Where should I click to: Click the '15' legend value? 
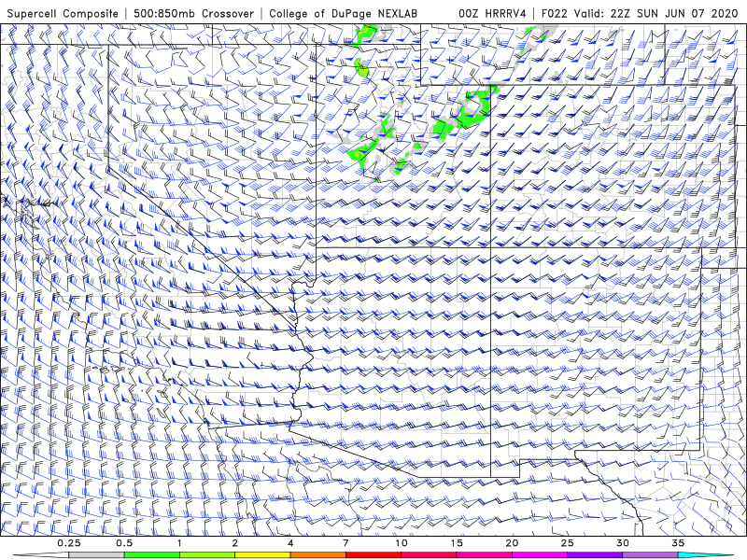point(457,543)
